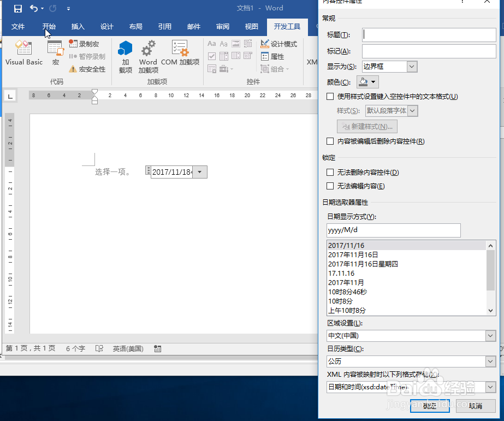
Task: Open the Visual Basic editor
Action: 23,52
